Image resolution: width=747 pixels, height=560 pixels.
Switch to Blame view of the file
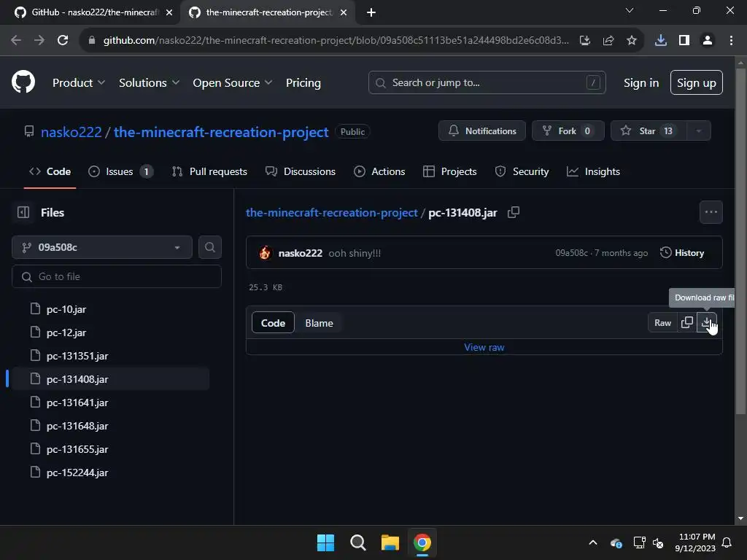pyautogui.click(x=320, y=323)
